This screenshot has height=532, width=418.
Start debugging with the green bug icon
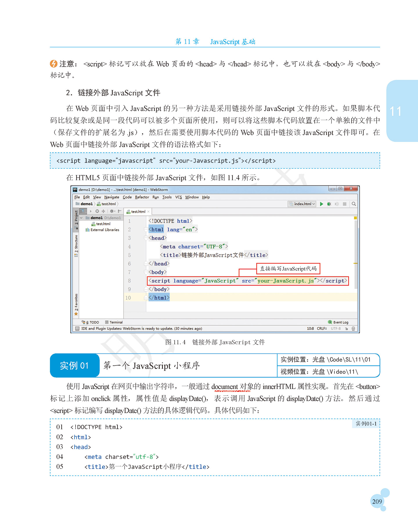click(329, 204)
